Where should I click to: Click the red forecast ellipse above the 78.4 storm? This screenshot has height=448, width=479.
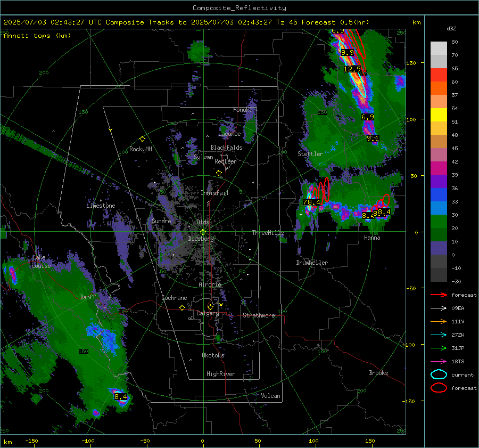tap(326, 190)
